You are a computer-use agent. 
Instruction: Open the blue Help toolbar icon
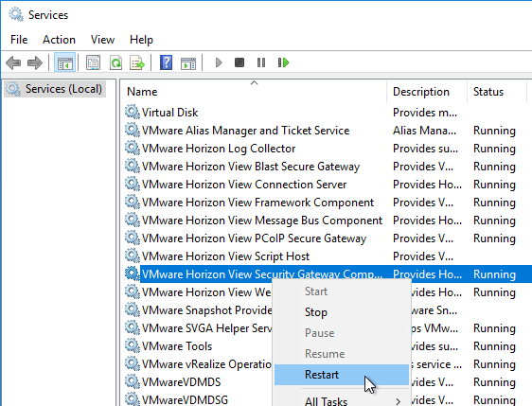(166, 62)
